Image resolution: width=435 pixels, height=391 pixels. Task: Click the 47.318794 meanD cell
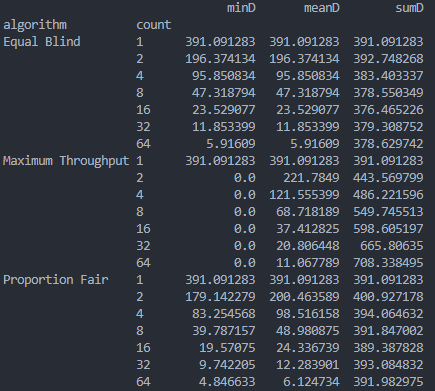pos(308,93)
